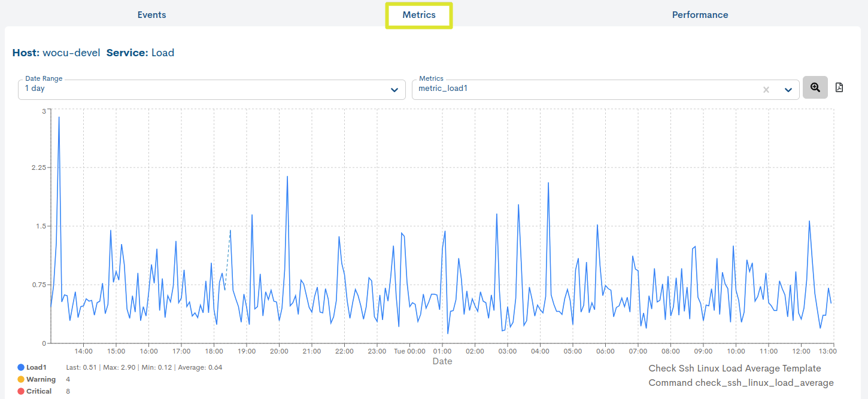Clear metric_load1 using the X icon
The image size is (868, 399).
[766, 90]
